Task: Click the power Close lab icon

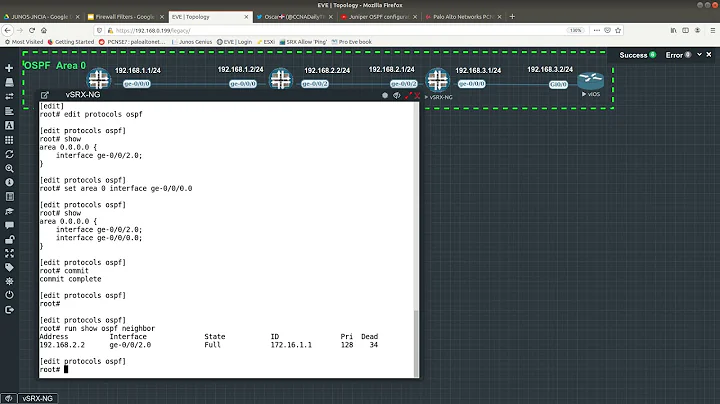Action: click(9, 295)
